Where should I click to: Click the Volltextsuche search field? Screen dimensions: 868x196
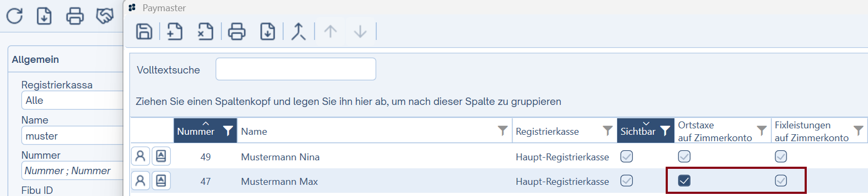[x=296, y=69]
